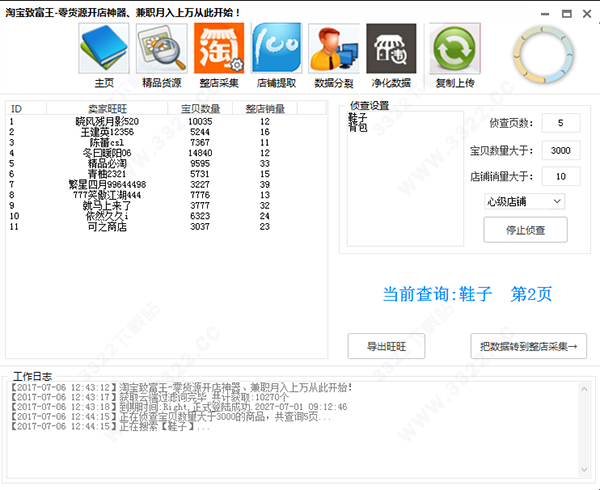Click log entry timestamped 12:43:17
Screen dimensions: 600x490
pos(150,397)
